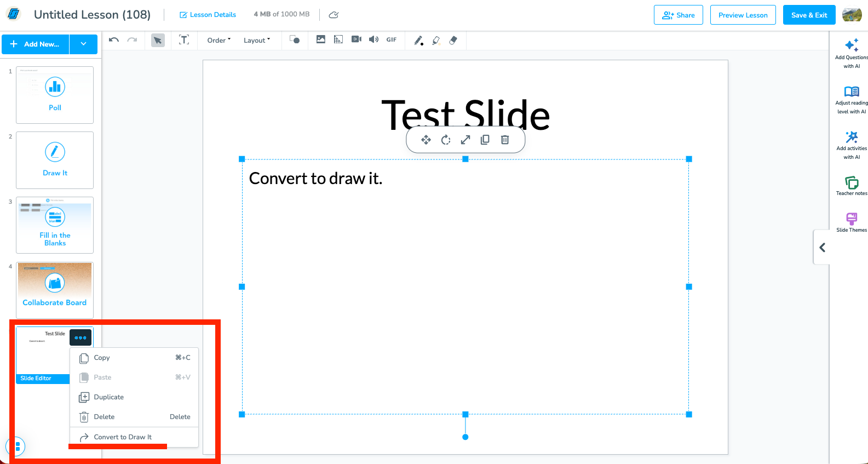Select the pointer selection tool
The image size is (868, 464).
pyautogui.click(x=158, y=40)
